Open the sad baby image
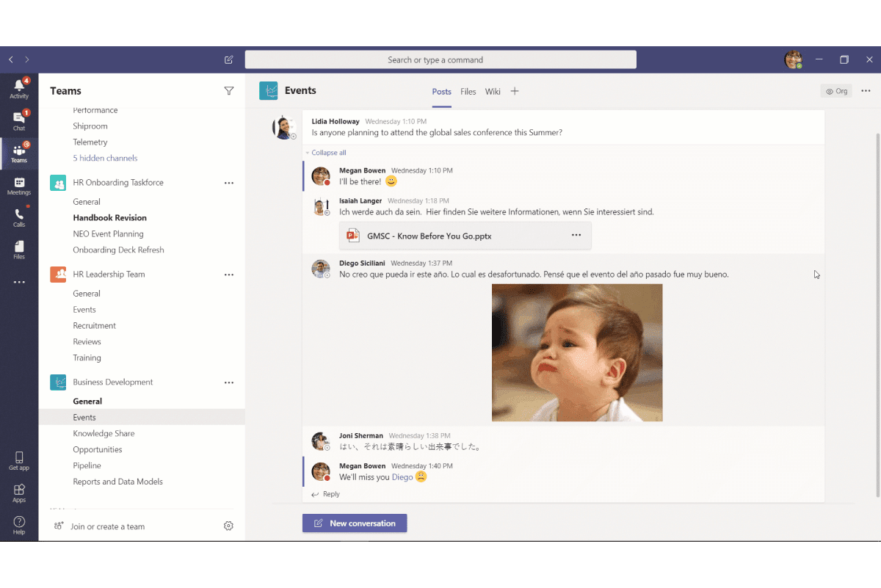Screen dimensions: 881x588 (x=577, y=352)
